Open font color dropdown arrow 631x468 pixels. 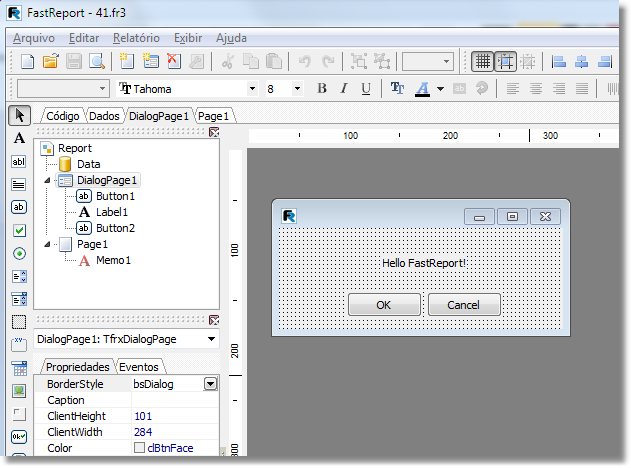[440, 89]
